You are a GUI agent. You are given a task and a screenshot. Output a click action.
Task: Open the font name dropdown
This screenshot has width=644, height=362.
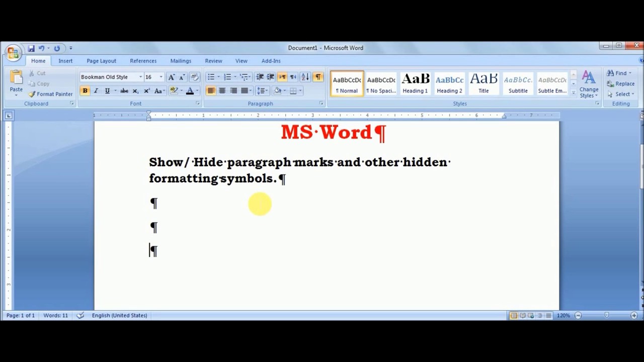[x=140, y=77]
